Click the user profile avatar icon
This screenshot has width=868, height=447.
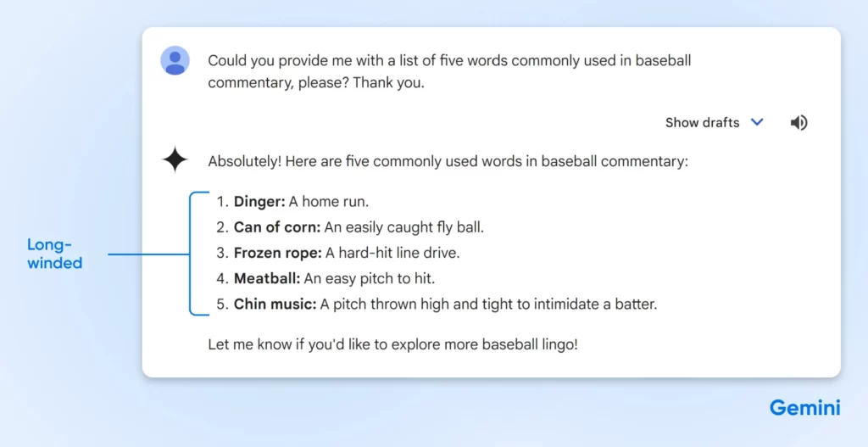point(175,61)
